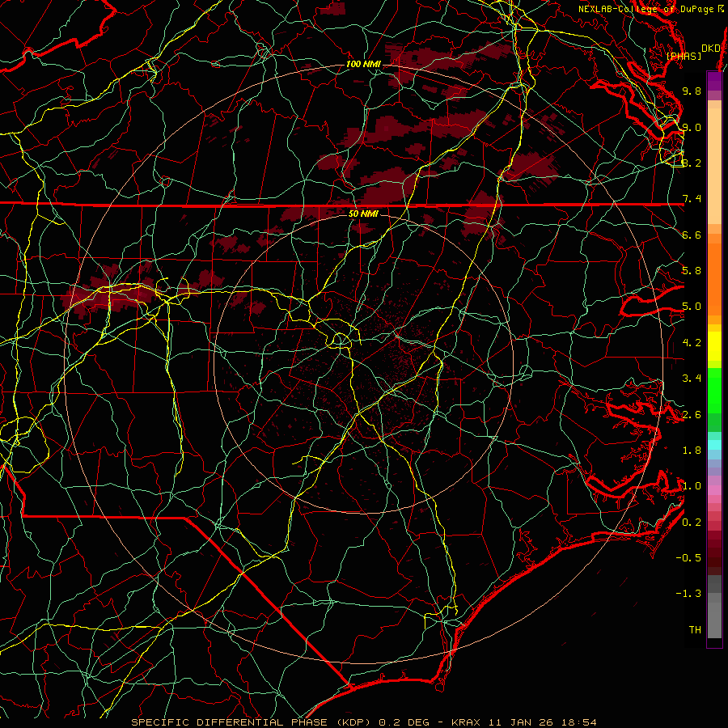
Task: Click the cyan band of color bar
Action: (714, 445)
